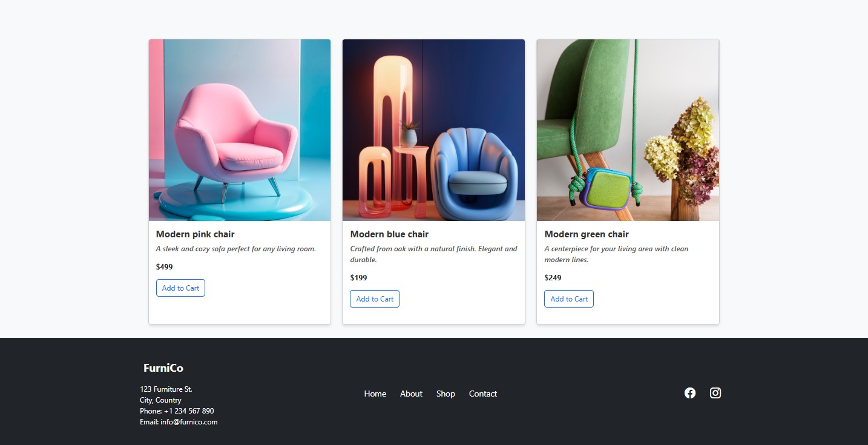Open the Contact footer link
Screen dimensions: 868x445
coord(483,394)
